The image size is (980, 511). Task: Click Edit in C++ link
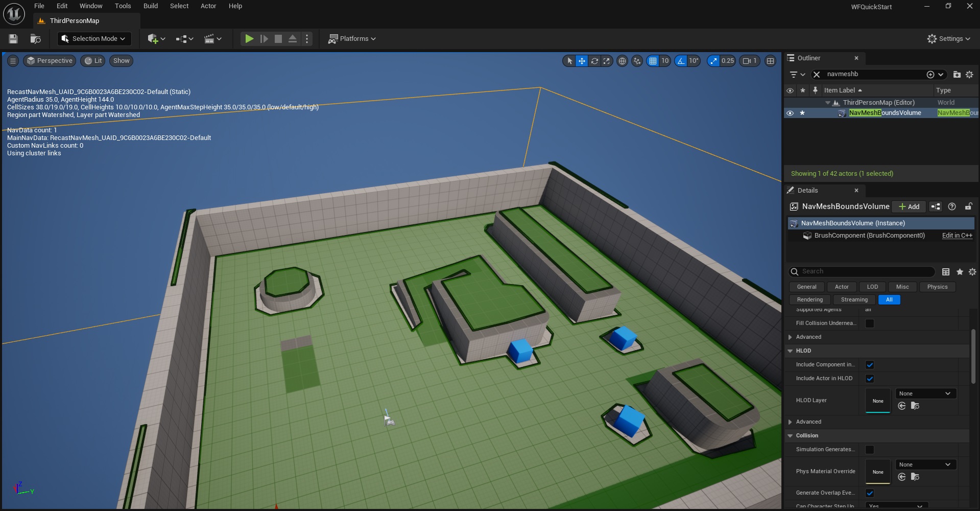point(957,236)
